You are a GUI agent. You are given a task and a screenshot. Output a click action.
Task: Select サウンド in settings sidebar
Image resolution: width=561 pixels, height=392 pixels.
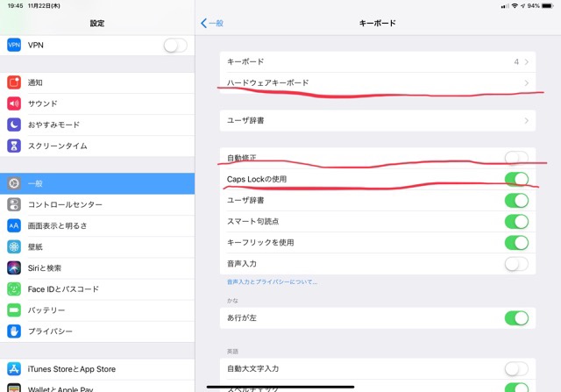(x=97, y=103)
